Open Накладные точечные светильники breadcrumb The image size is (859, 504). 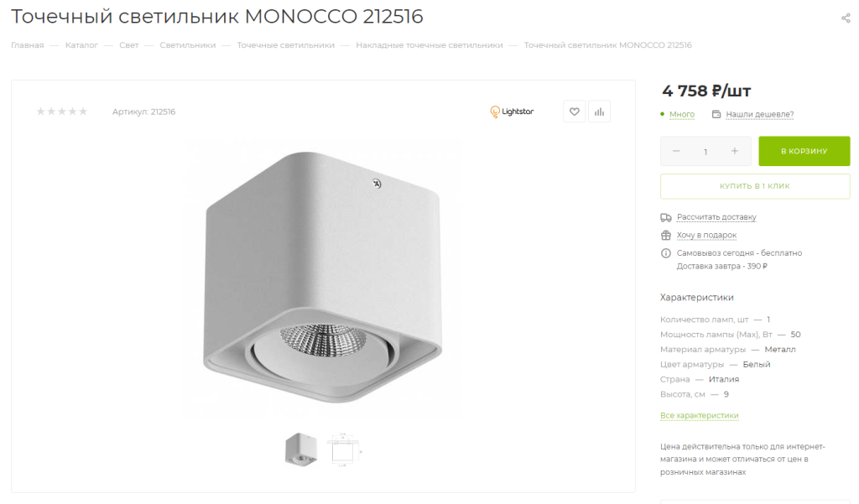point(429,45)
